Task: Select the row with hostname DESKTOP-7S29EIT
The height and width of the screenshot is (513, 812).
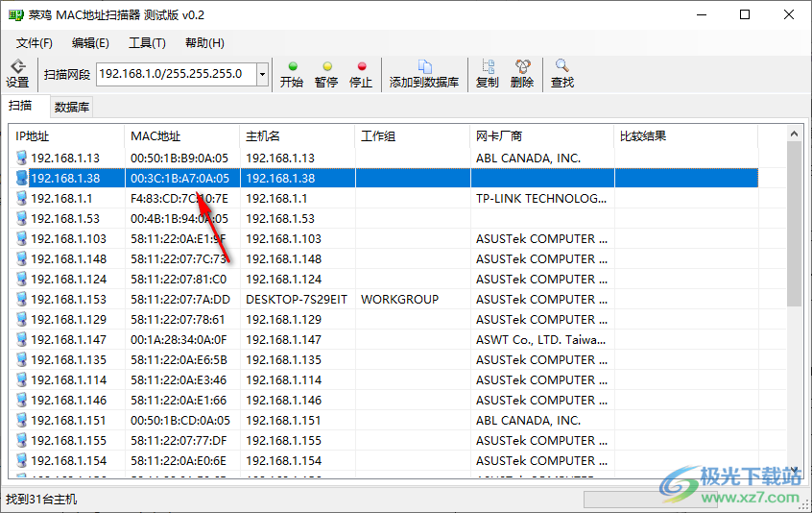Action: (x=297, y=300)
